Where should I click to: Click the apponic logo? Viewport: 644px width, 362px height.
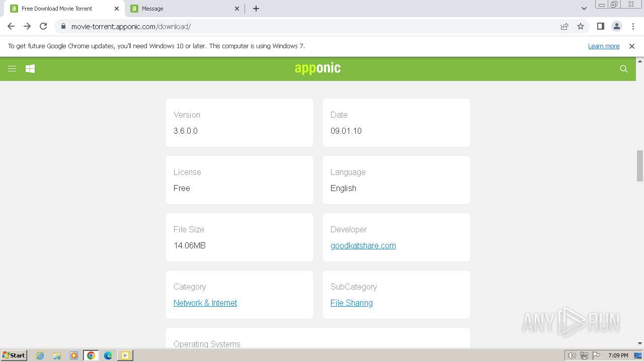click(317, 68)
